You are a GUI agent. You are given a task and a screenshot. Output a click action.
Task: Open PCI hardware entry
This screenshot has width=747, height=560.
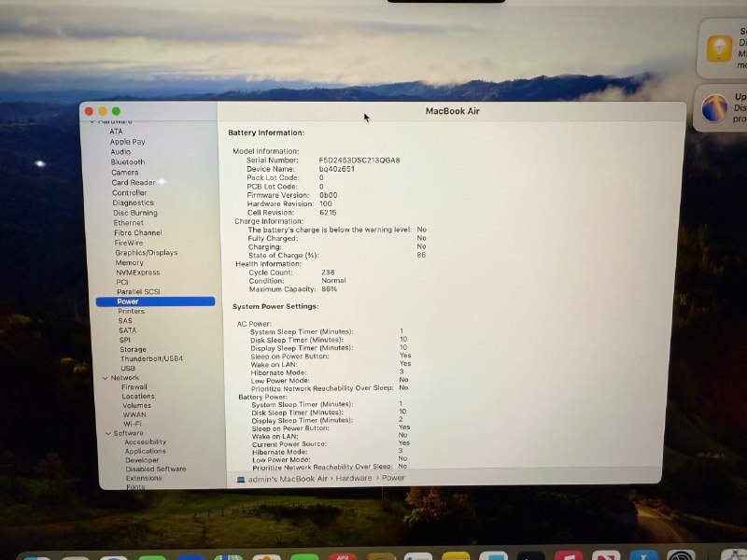122,282
